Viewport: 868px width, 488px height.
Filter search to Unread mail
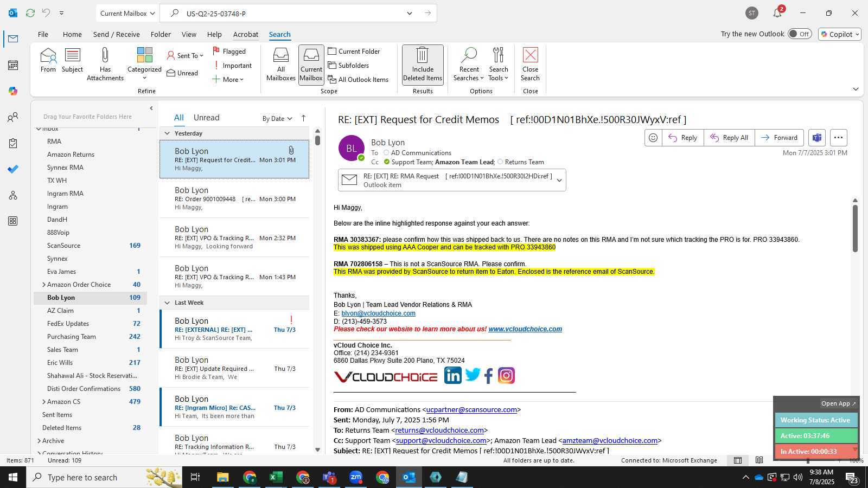[182, 73]
